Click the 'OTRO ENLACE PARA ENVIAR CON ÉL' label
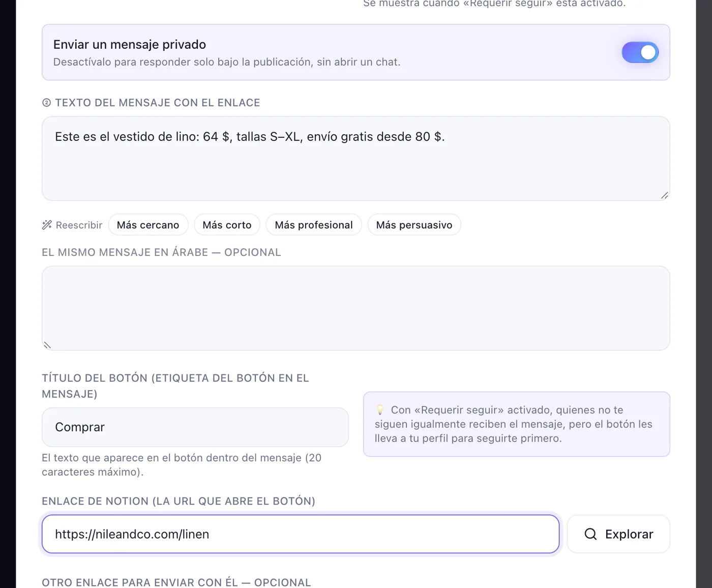The image size is (712, 588). [176, 582]
